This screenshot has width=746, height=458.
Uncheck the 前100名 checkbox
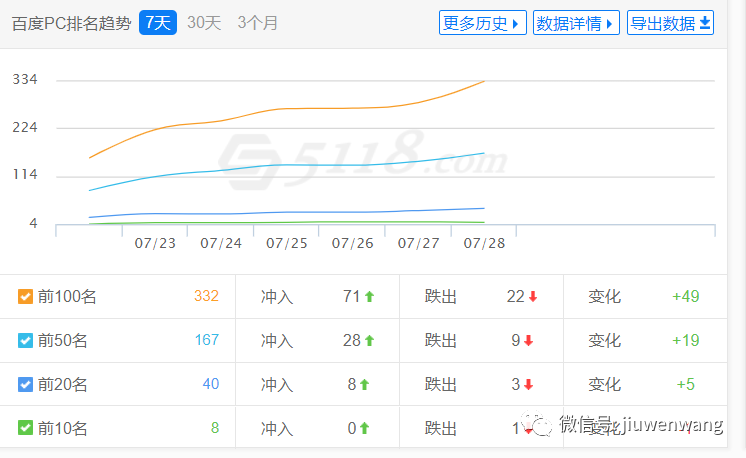coord(26,297)
